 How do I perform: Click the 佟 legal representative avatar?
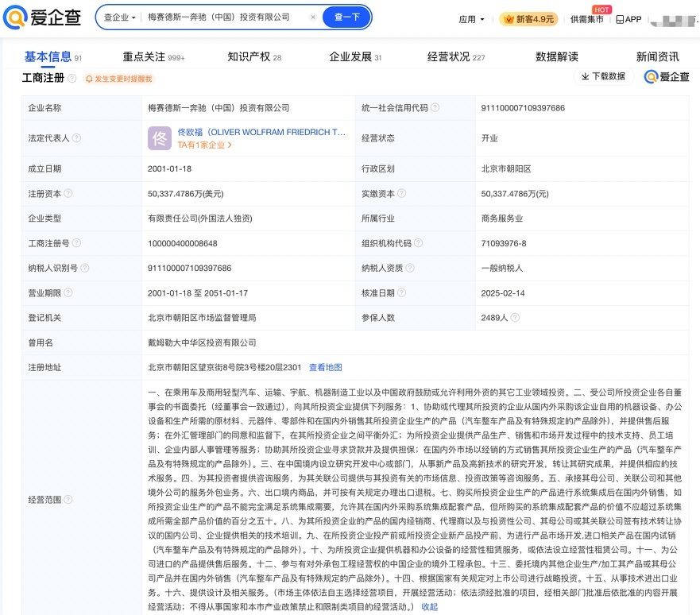[160, 138]
